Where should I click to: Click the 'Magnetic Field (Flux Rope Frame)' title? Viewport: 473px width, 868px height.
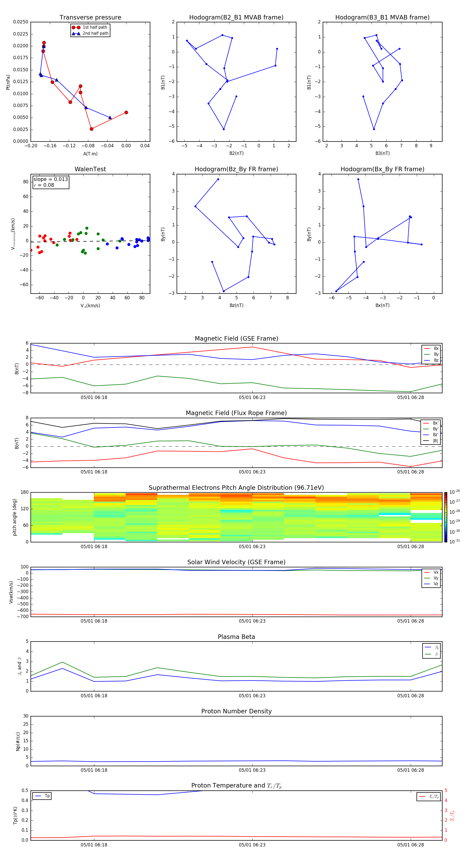(236, 413)
